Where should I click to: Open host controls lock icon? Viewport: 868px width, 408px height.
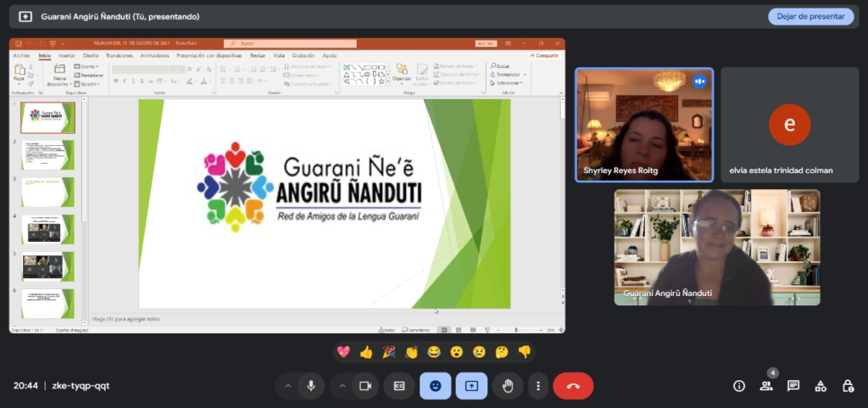pos(848,386)
